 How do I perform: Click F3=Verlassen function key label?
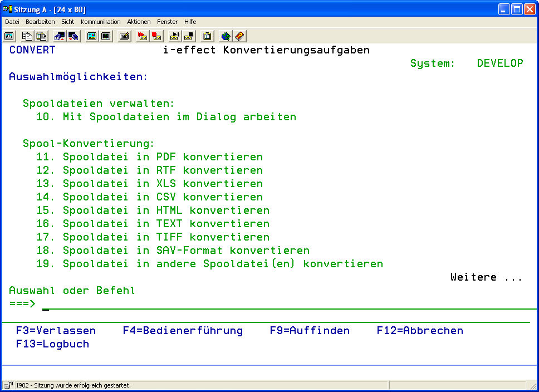click(x=56, y=331)
